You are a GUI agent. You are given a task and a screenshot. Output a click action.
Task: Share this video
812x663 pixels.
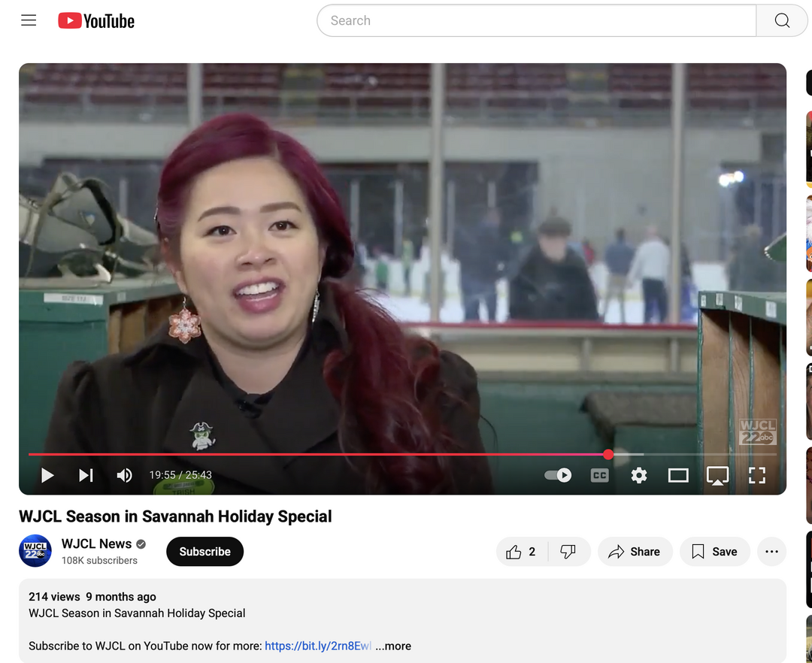(x=634, y=552)
